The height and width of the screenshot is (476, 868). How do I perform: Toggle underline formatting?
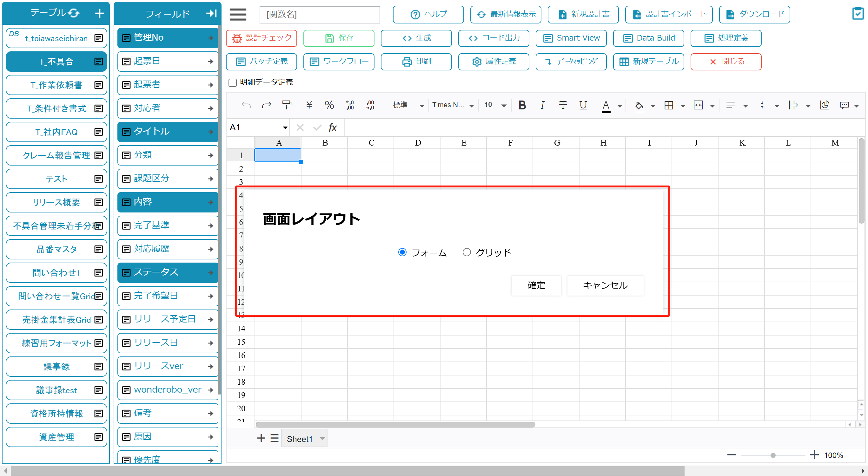click(583, 105)
